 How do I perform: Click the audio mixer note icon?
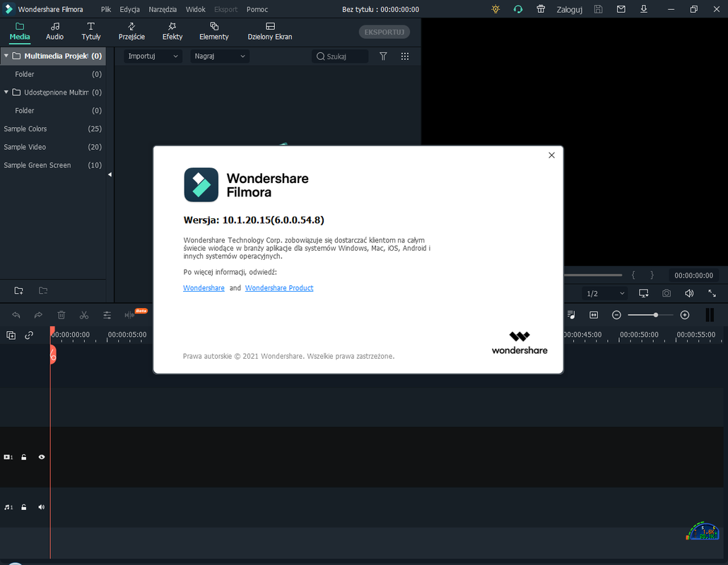tap(571, 315)
